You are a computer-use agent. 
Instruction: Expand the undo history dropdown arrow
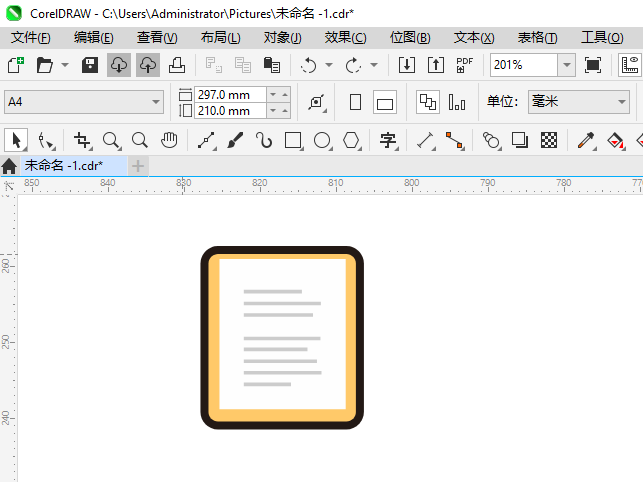pyautogui.click(x=329, y=65)
